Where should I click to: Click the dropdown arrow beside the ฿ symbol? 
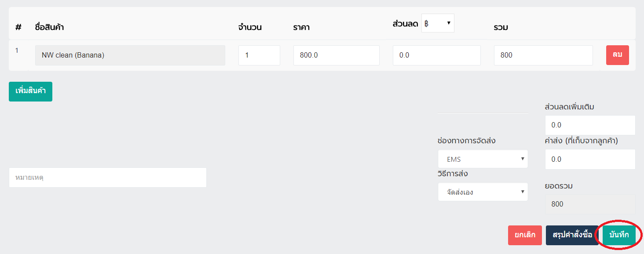tap(449, 23)
